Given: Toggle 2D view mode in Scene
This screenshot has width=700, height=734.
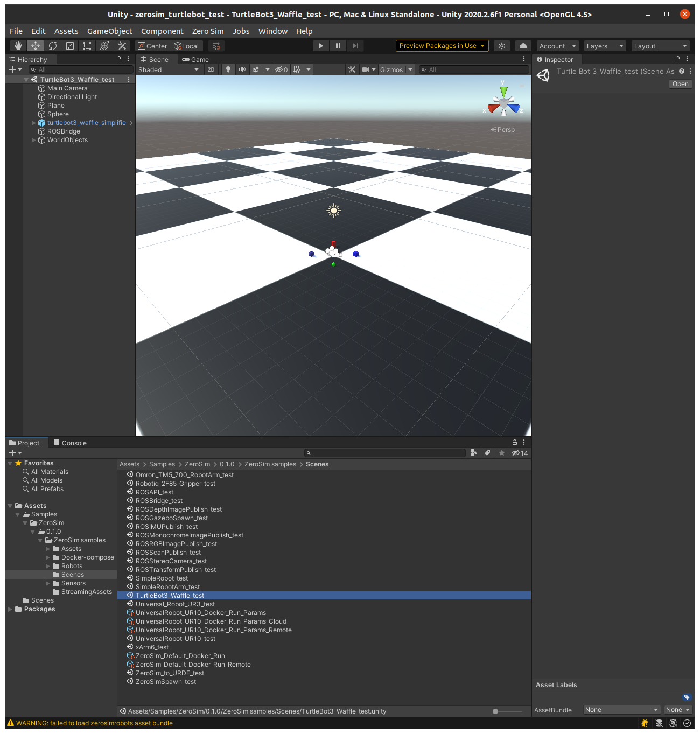Looking at the screenshot, I should (211, 69).
